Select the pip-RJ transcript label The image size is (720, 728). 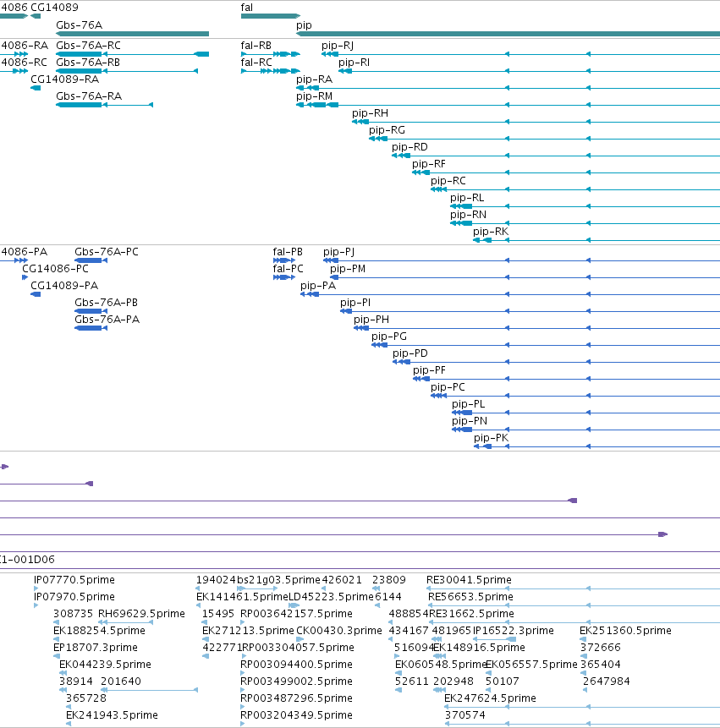pyautogui.click(x=338, y=46)
